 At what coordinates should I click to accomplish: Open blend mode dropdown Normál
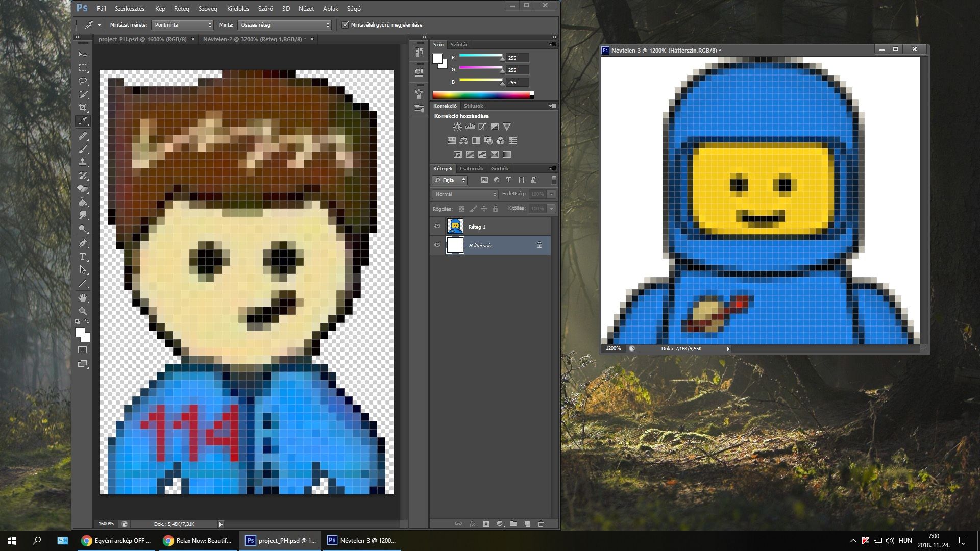465,194
